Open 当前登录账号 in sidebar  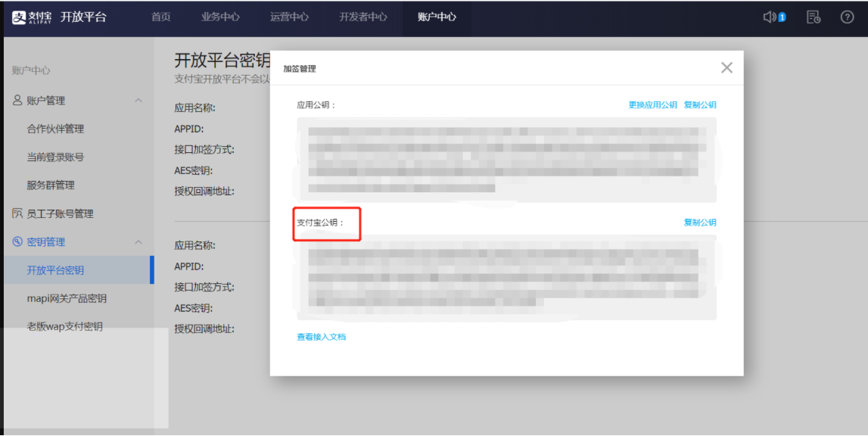[x=55, y=157]
